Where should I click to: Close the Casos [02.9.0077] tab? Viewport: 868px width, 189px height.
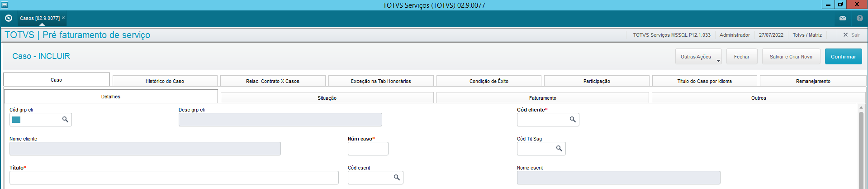(63, 18)
